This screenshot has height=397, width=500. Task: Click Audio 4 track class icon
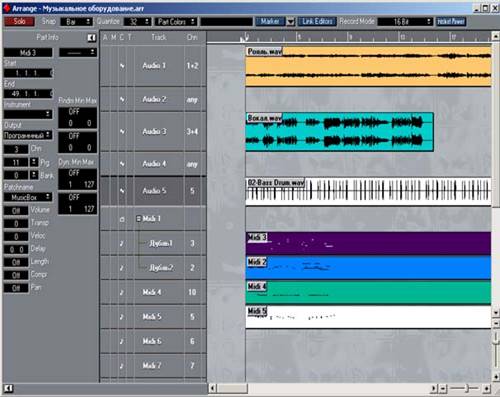click(x=122, y=164)
